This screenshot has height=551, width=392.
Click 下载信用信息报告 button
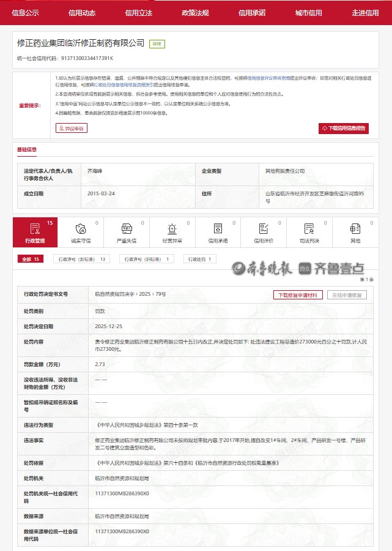[344, 129]
